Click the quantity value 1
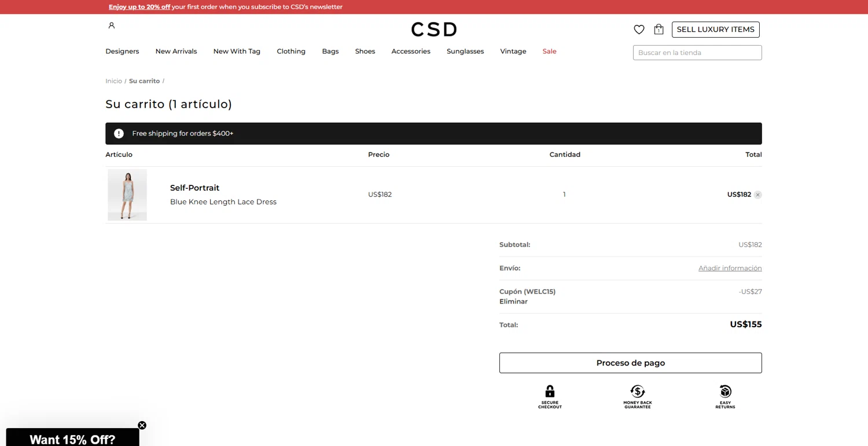The width and height of the screenshot is (868, 446). pyautogui.click(x=564, y=195)
